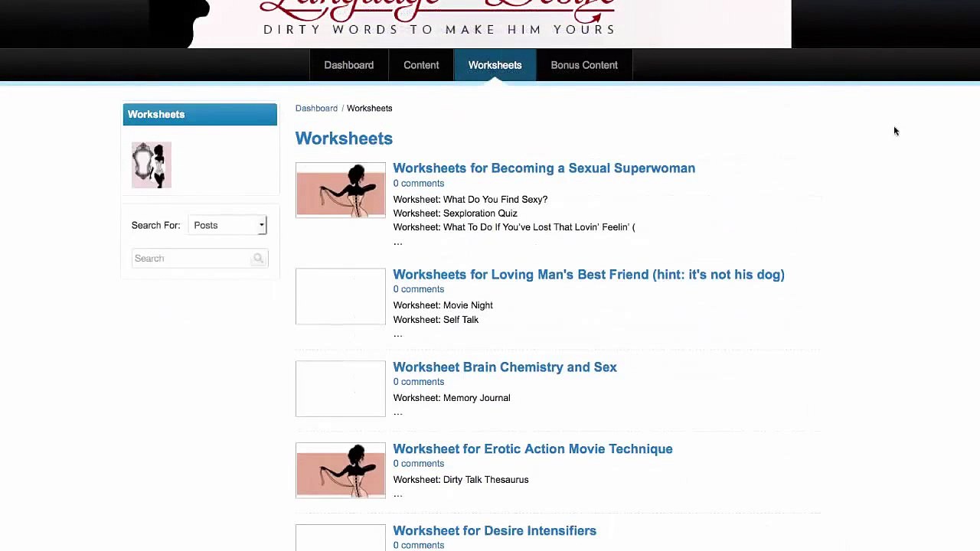The image size is (980, 551).
Task: Open comments under Man's Best Friend worksheets
Action: (x=418, y=289)
